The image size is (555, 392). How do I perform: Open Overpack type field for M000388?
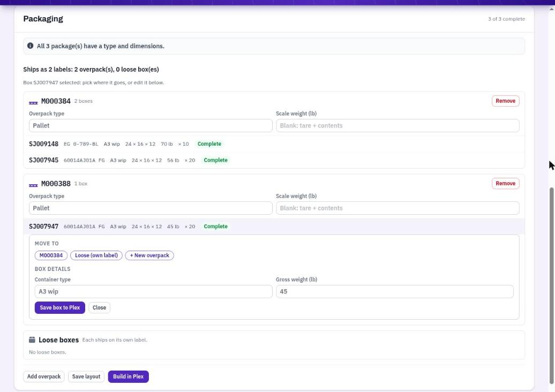(x=151, y=208)
